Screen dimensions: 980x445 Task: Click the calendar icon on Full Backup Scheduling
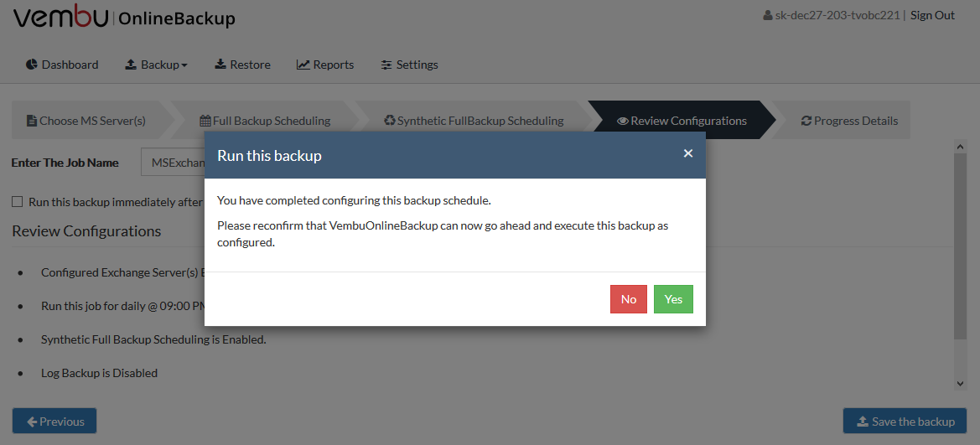click(x=205, y=121)
